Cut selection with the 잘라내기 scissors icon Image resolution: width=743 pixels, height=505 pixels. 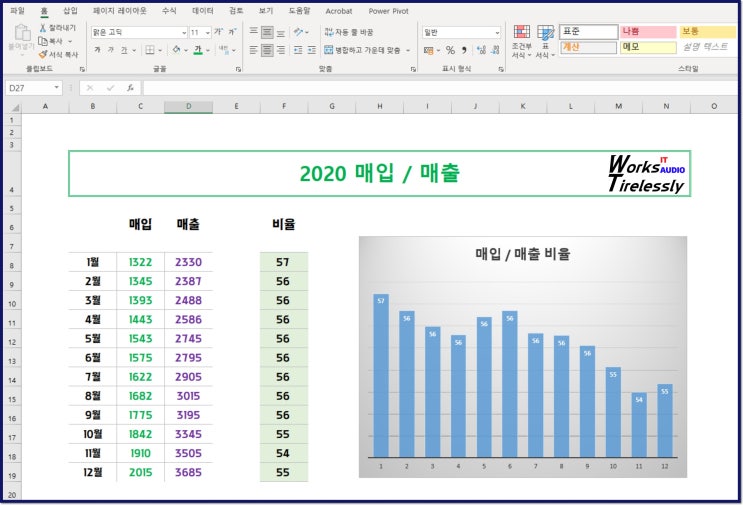tap(43, 28)
